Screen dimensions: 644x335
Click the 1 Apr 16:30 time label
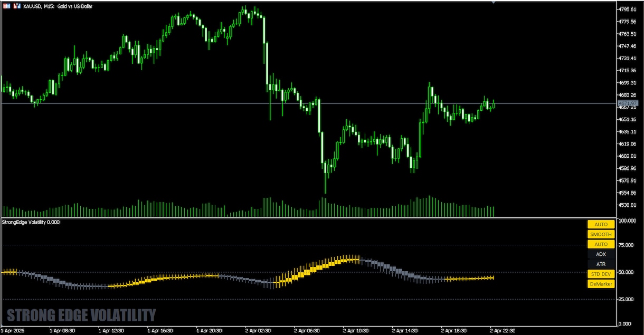click(160, 330)
